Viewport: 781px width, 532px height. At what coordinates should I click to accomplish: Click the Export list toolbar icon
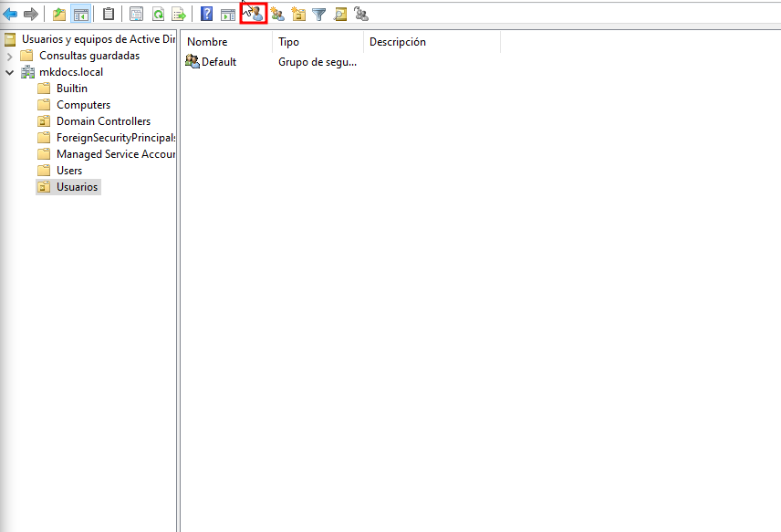pyautogui.click(x=179, y=14)
